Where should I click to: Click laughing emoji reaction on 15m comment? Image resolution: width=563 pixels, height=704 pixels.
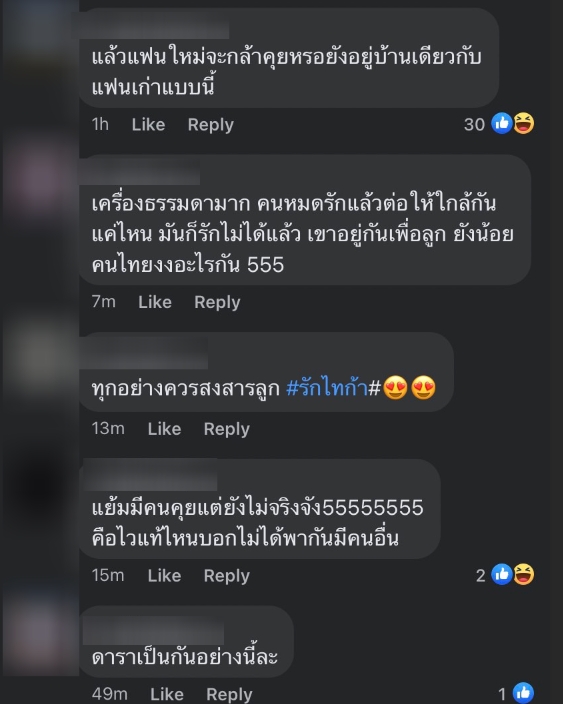click(523, 574)
